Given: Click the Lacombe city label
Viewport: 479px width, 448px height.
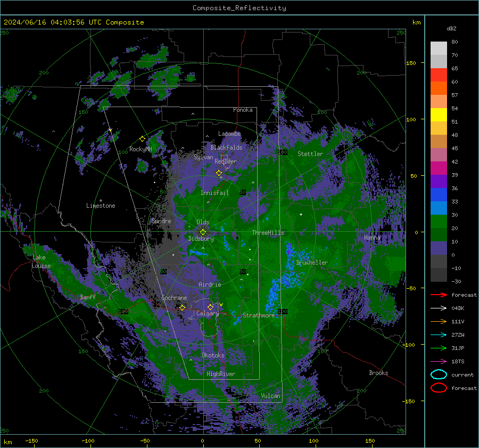Looking at the screenshot, I should (x=229, y=134).
